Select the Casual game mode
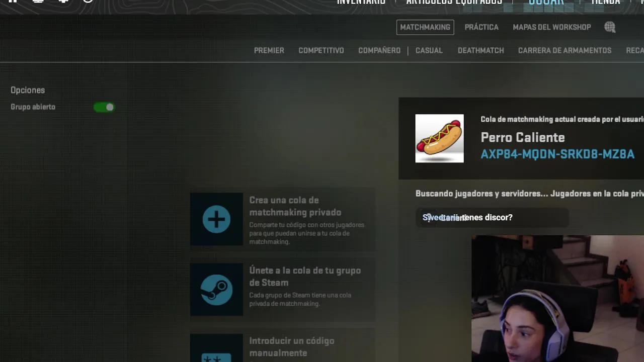644x362 pixels. point(429,50)
